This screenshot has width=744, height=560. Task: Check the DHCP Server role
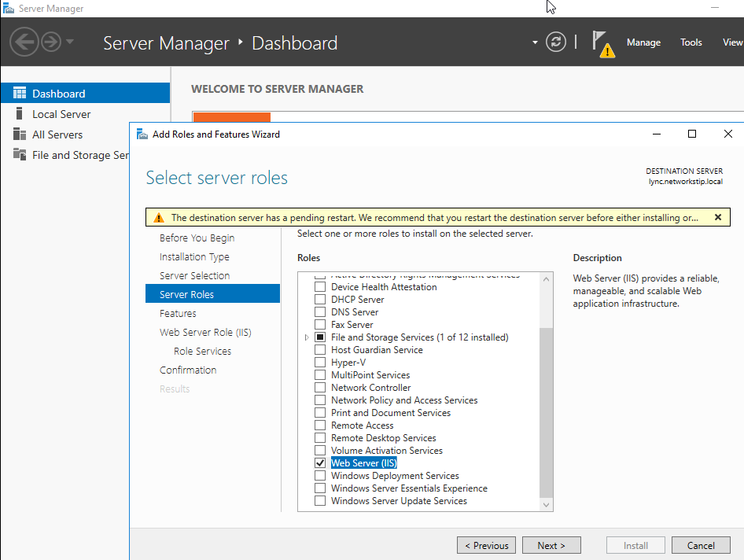pyautogui.click(x=320, y=300)
